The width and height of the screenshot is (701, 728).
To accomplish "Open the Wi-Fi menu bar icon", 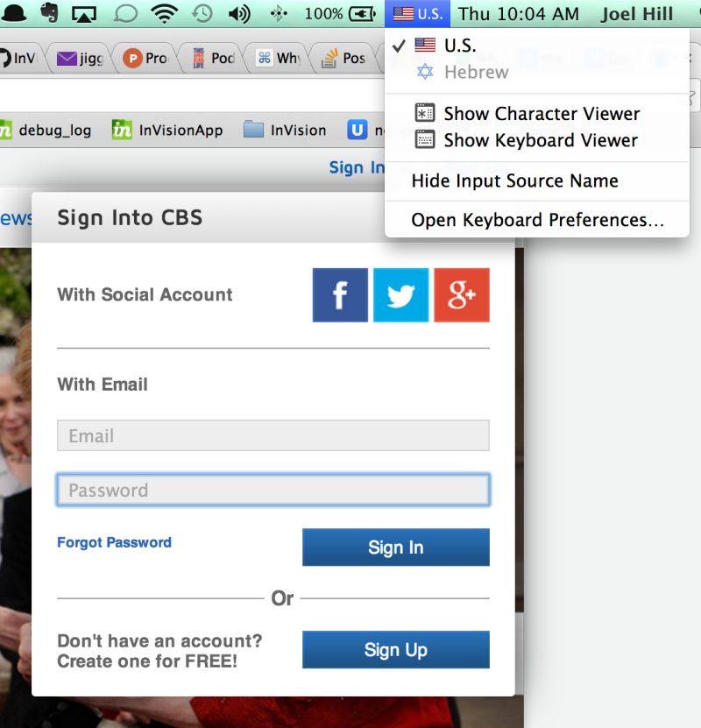I will click(165, 13).
